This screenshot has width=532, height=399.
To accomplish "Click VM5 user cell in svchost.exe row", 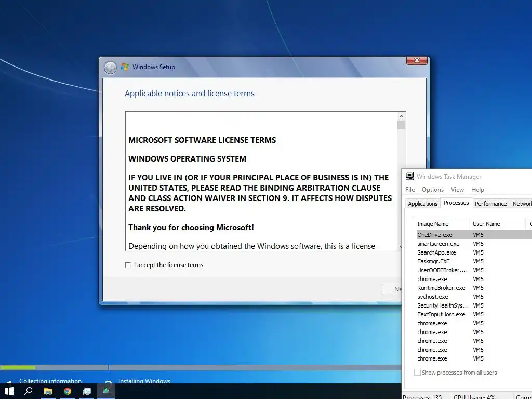I will 478,297.
